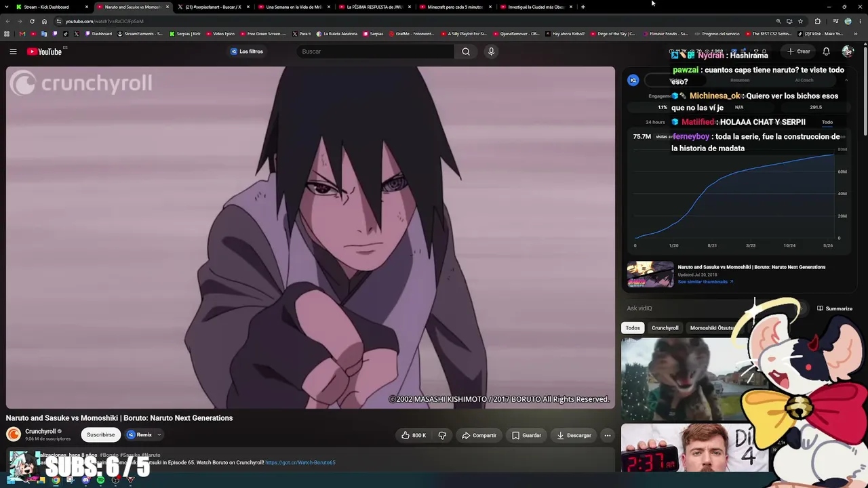This screenshot has width=868, height=488.
Task: Close the Naruto and Sasuke browser tab
Action: click(x=167, y=7)
